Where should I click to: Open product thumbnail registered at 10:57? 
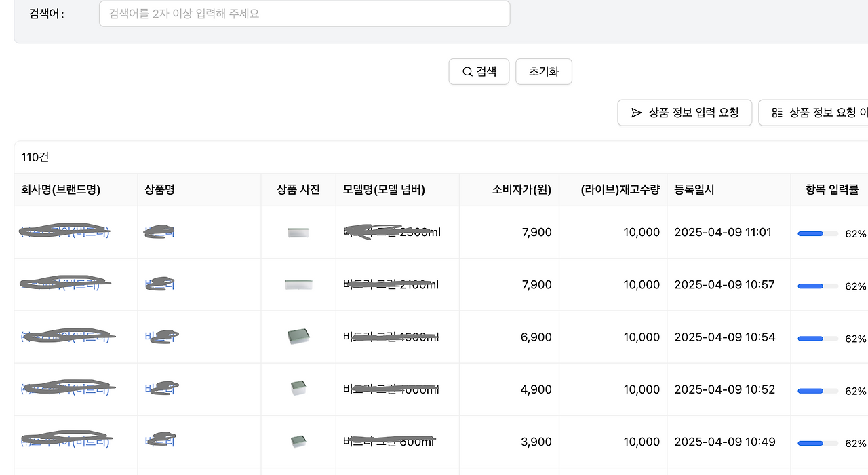pos(298,285)
